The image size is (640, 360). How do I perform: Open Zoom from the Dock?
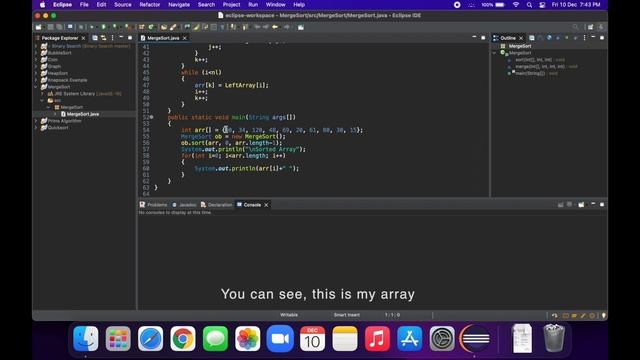click(280, 338)
